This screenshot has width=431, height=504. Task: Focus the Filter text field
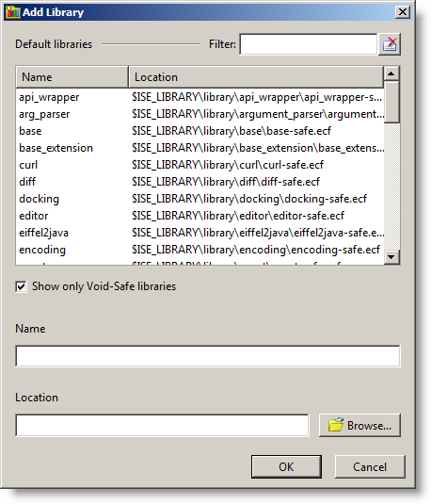point(309,44)
